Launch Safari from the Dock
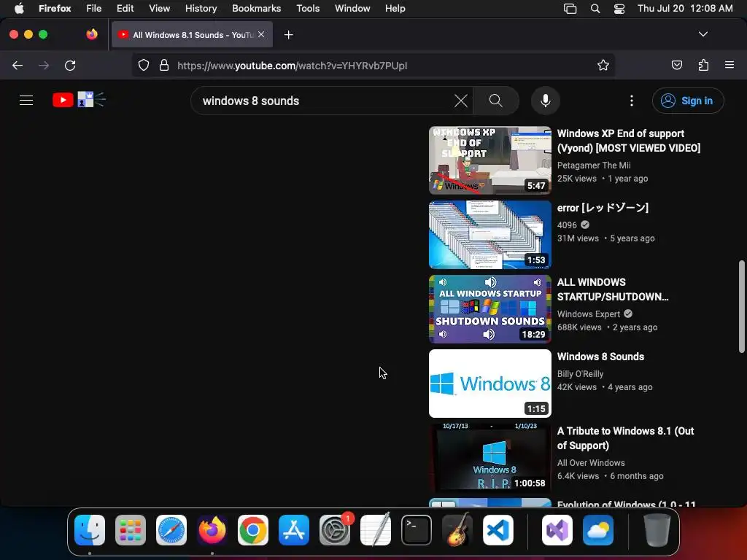 [171, 530]
